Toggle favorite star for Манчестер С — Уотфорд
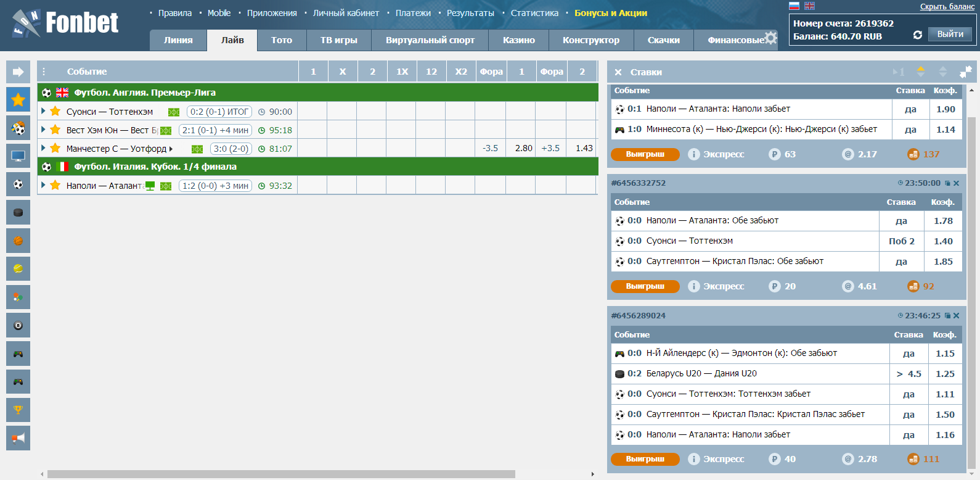 (55, 148)
